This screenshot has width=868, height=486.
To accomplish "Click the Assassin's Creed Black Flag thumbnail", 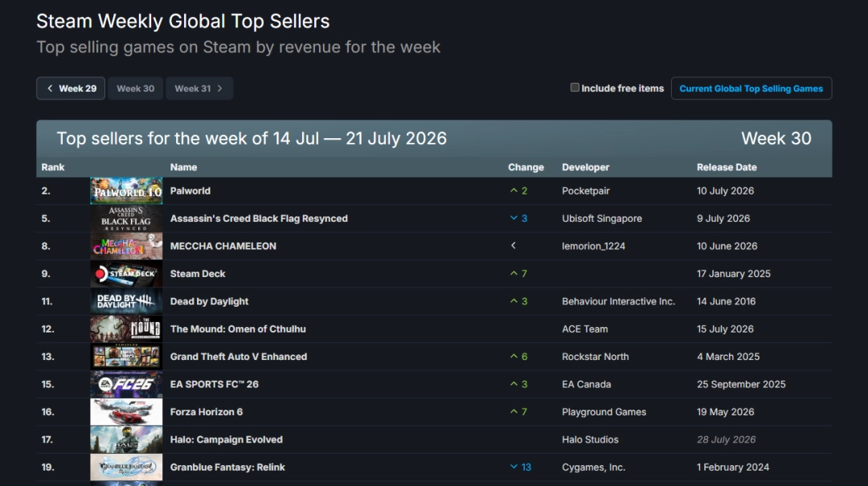I will 126,218.
